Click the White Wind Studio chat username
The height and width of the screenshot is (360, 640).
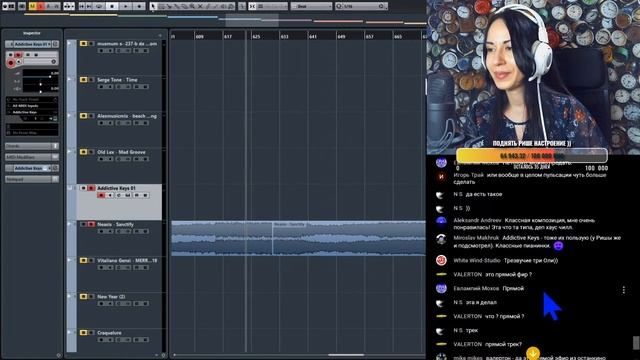pyautogui.click(x=477, y=260)
